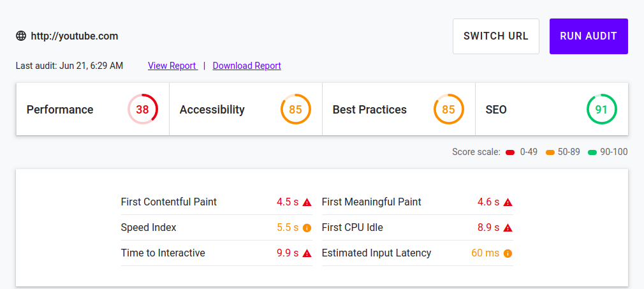Click the Best Practices score gauge

(448, 110)
